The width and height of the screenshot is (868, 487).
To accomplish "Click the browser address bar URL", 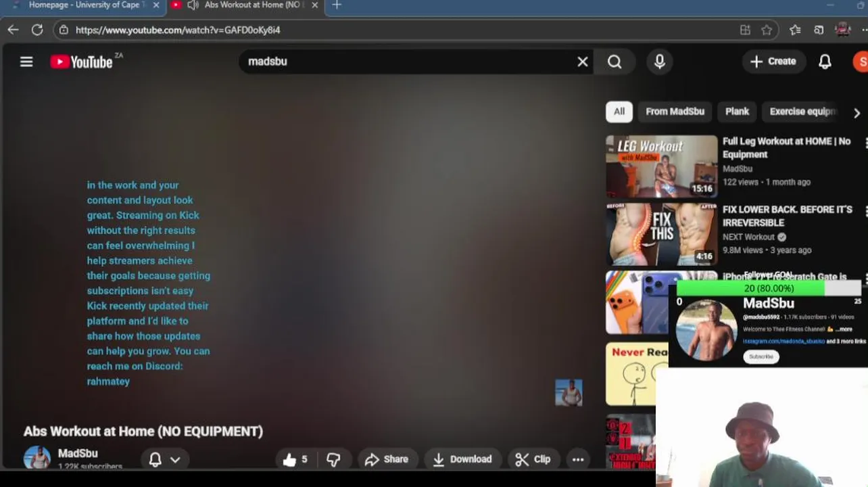I will point(178,30).
